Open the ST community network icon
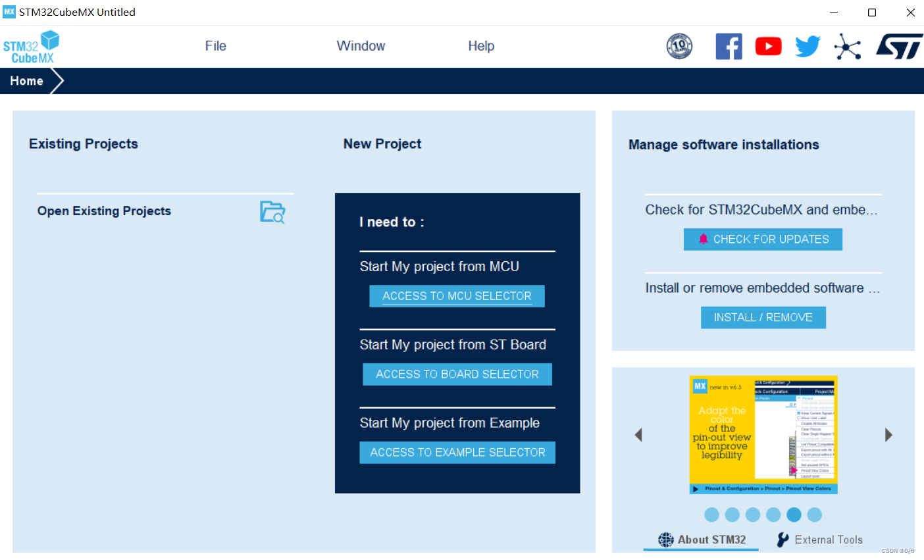This screenshot has width=924, height=560. 847,47
